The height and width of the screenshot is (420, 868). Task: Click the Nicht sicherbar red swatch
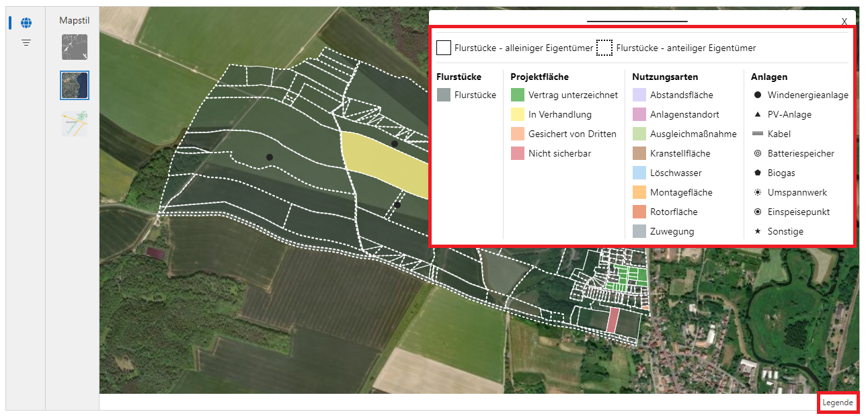pyautogui.click(x=517, y=154)
